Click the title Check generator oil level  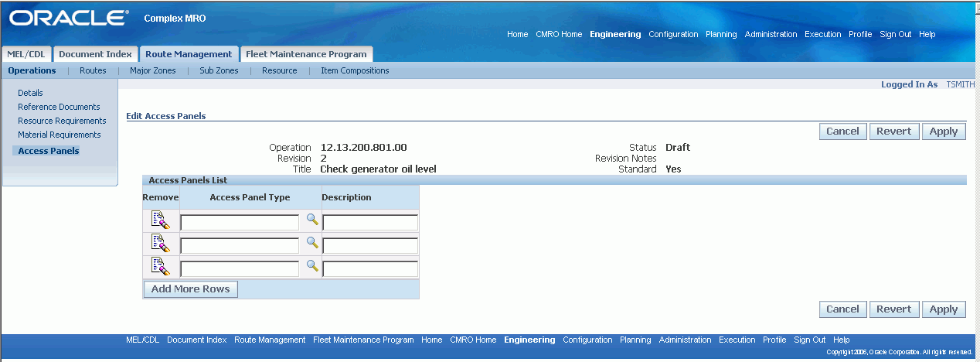[x=378, y=169]
